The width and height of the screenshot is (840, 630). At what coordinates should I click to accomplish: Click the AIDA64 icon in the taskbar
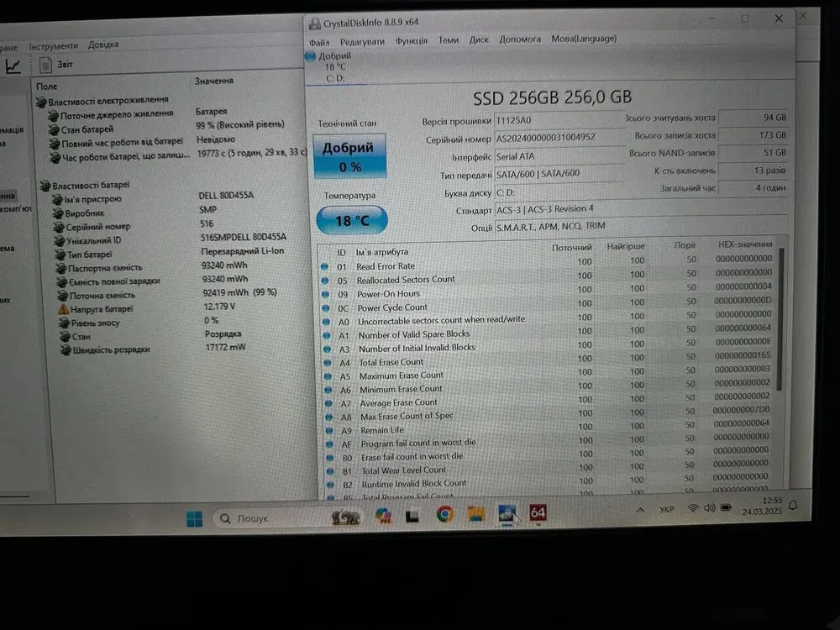point(538,512)
